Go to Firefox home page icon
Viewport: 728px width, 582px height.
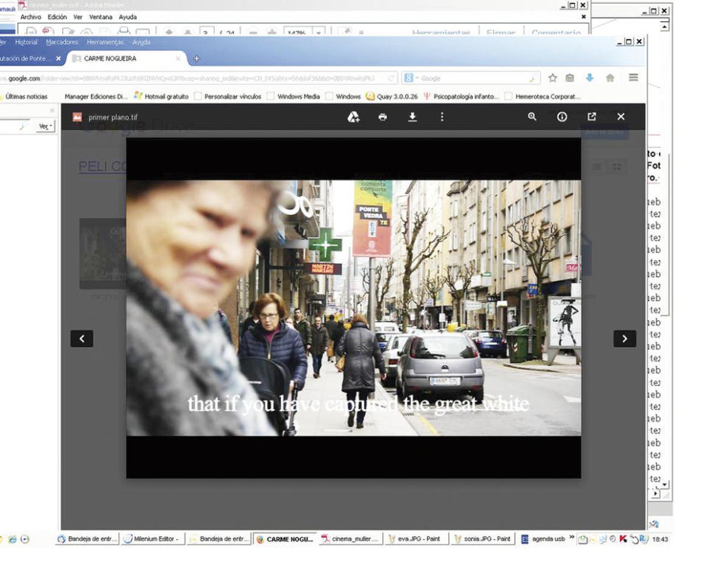click(610, 78)
